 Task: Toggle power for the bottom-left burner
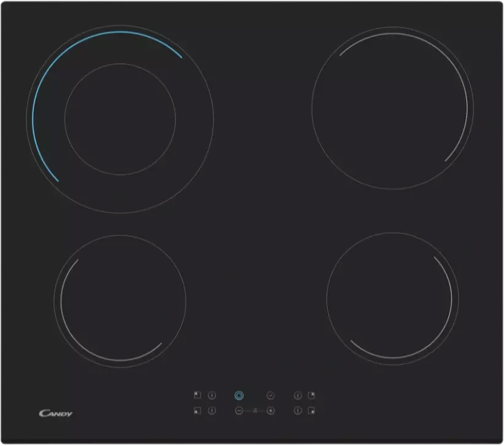pyautogui.click(x=212, y=411)
